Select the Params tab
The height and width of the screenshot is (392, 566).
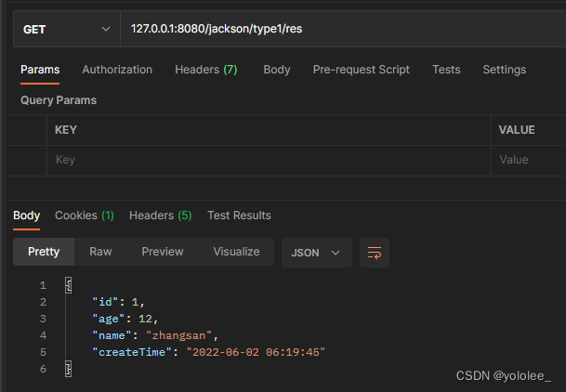point(40,70)
